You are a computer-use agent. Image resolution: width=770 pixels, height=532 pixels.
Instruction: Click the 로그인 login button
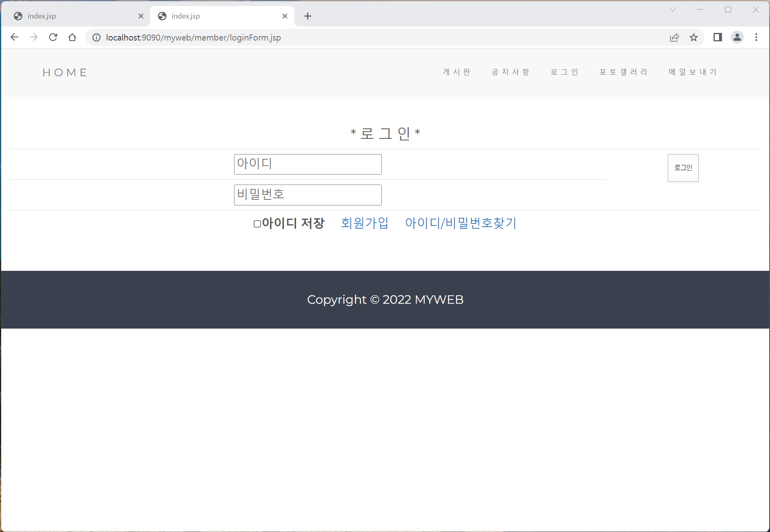tap(682, 168)
